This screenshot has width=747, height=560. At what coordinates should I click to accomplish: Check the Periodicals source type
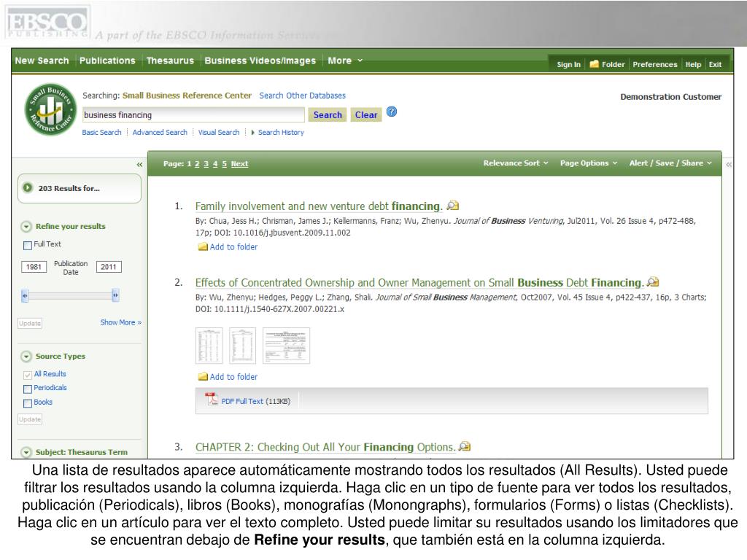[x=28, y=389]
